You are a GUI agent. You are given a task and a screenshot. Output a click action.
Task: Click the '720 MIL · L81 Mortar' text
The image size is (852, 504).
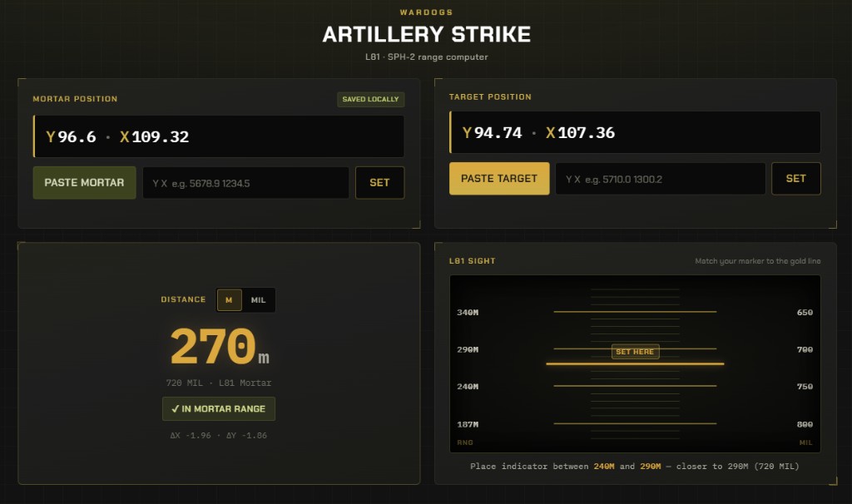click(x=219, y=383)
